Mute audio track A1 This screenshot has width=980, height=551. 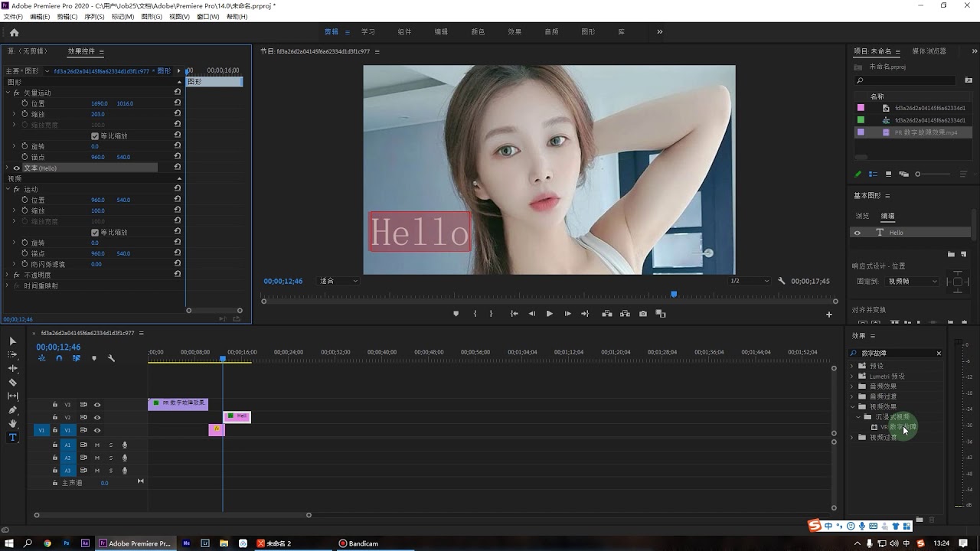97,445
